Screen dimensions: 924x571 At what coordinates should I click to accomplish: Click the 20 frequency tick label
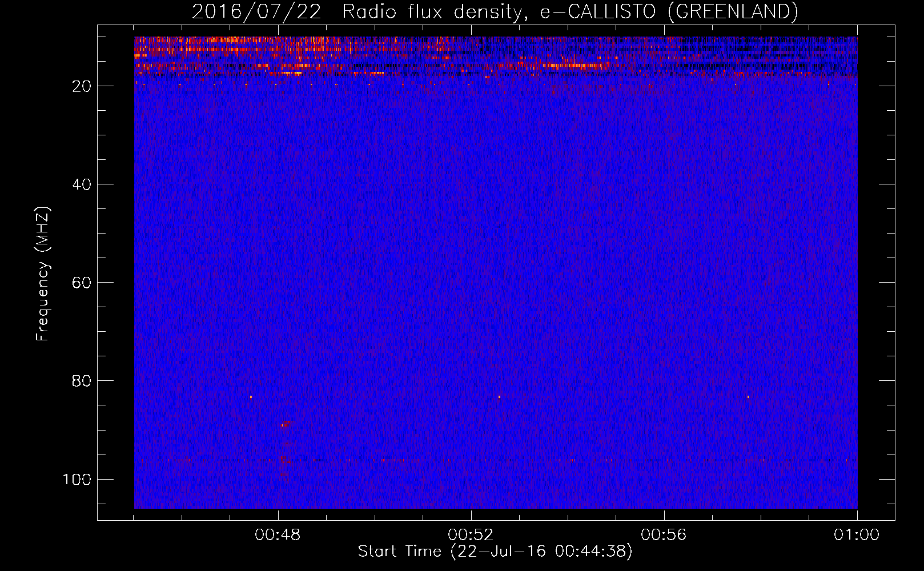(82, 86)
